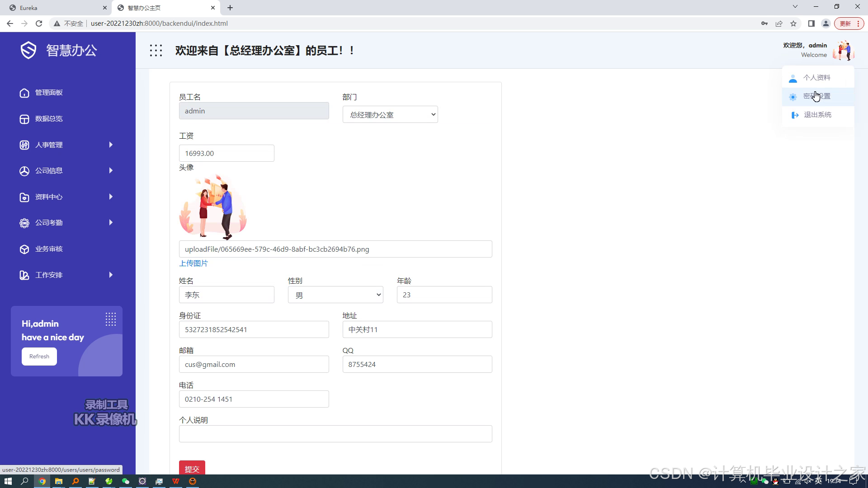Click into the 个人说明 text field

click(x=335, y=434)
